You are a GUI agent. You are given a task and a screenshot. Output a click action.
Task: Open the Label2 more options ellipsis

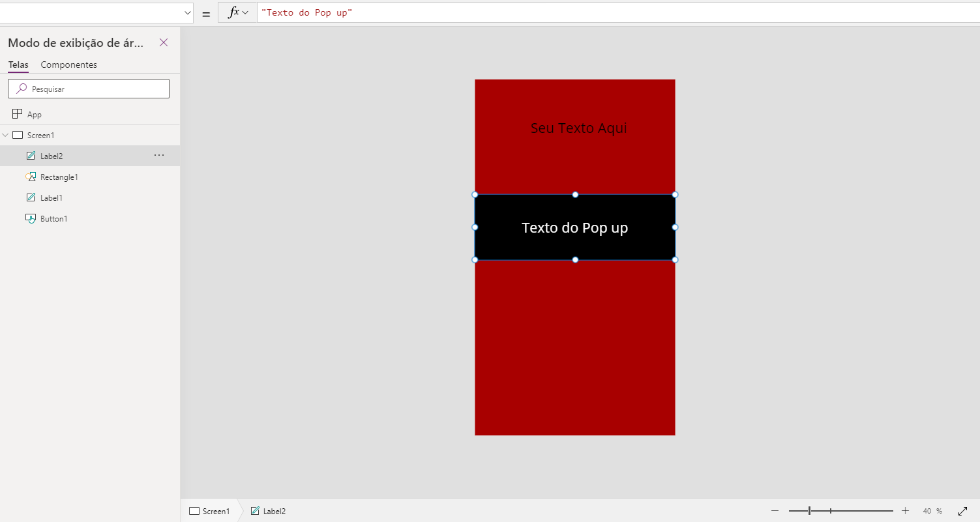pos(159,155)
